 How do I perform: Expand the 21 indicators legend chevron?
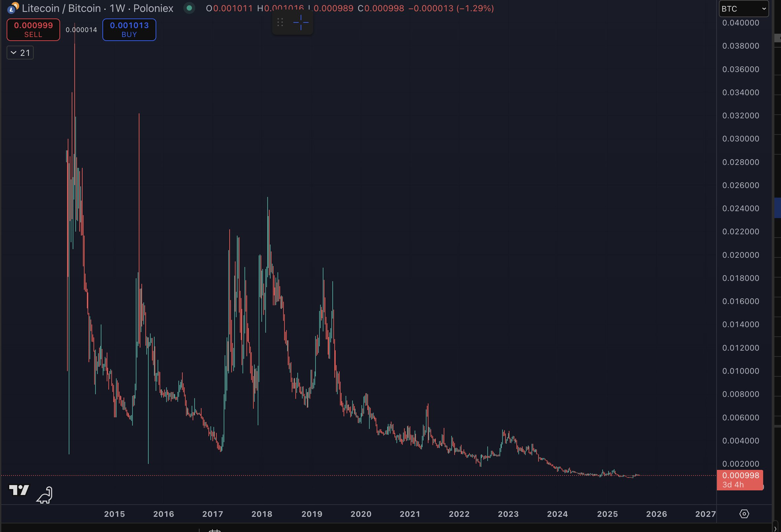pos(14,53)
